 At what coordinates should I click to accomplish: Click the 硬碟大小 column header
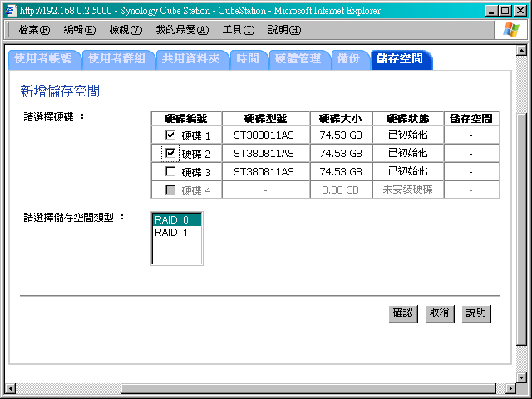pyautogui.click(x=341, y=119)
